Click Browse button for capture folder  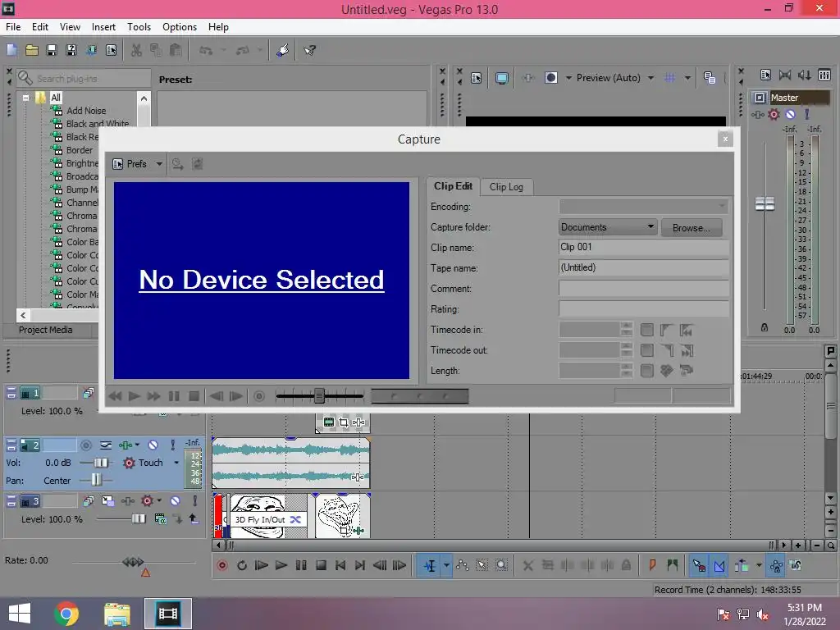click(691, 228)
